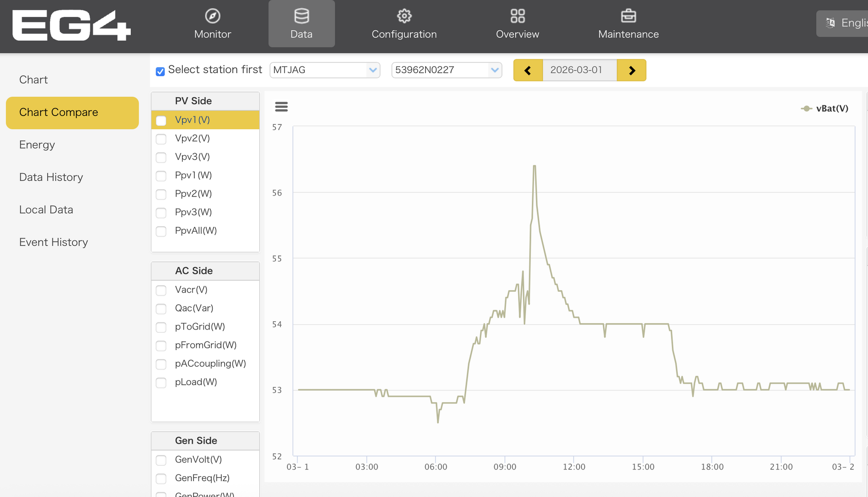Switch to Energy in sidebar
Viewport: 868px width, 497px height.
(37, 145)
